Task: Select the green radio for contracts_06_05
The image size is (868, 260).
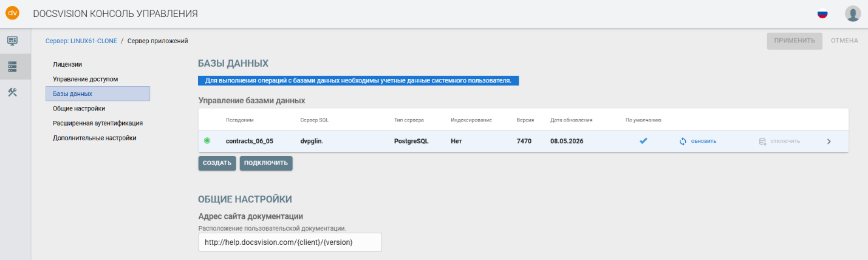Action: (207, 141)
